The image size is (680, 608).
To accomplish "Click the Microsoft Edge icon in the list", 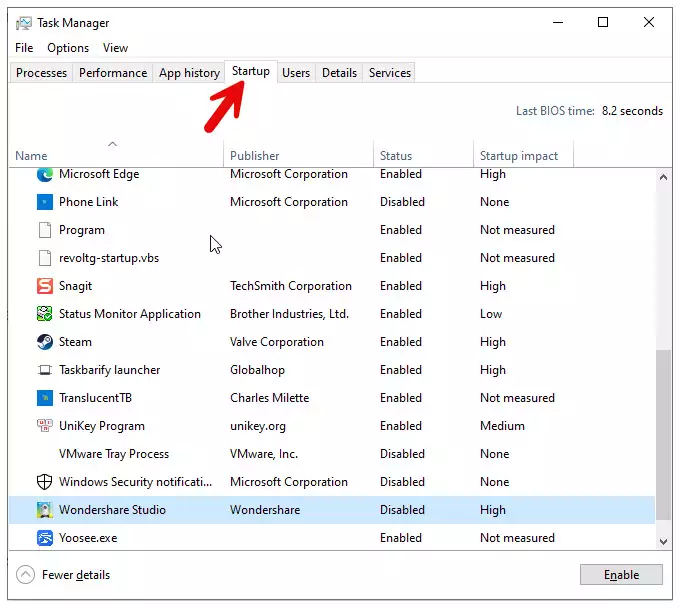I will (x=44, y=175).
